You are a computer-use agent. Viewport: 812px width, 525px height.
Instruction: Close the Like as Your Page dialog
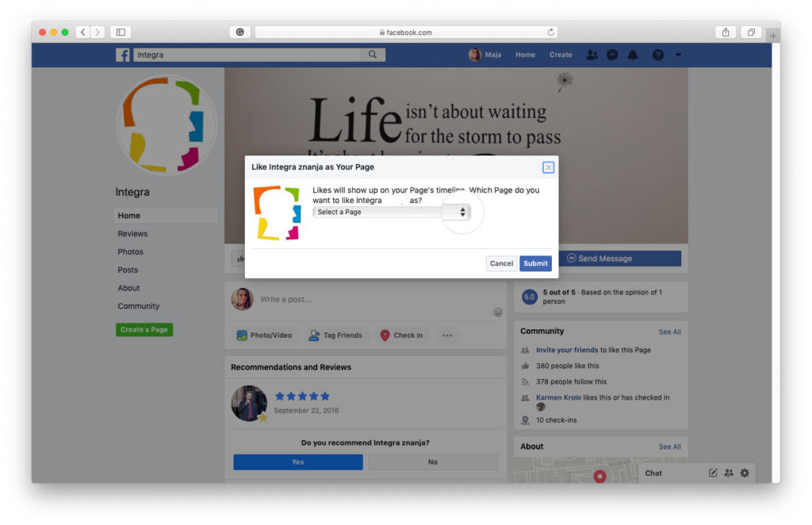click(x=548, y=167)
